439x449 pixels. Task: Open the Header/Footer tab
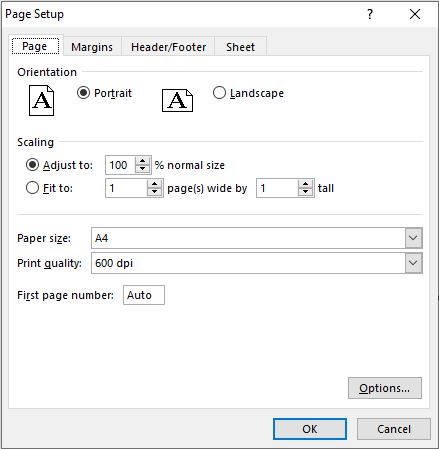point(168,47)
